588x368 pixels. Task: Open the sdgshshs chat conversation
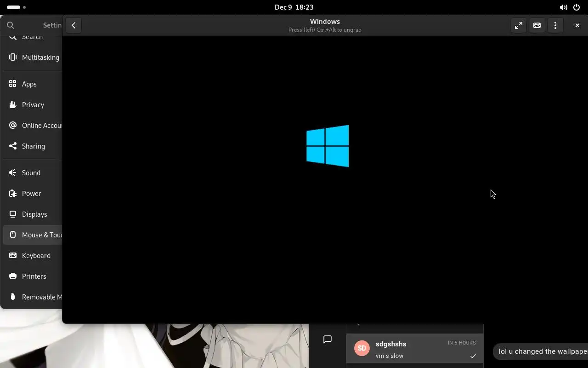[x=415, y=349]
